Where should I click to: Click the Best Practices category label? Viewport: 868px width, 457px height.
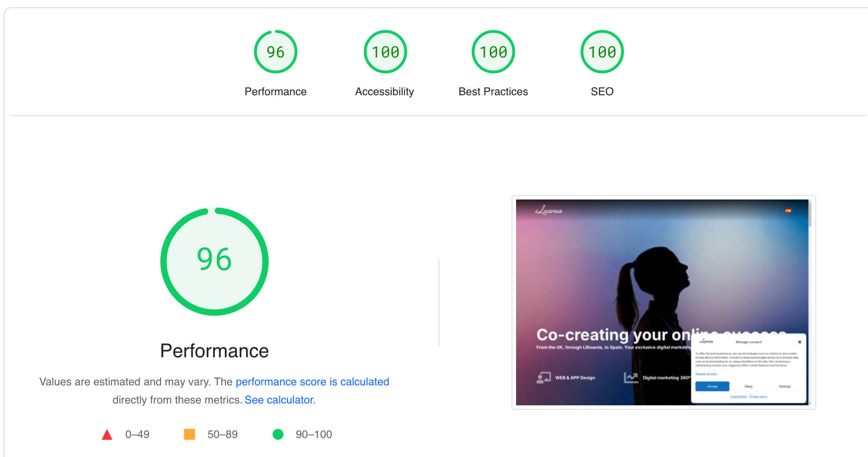(x=493, y=92)
